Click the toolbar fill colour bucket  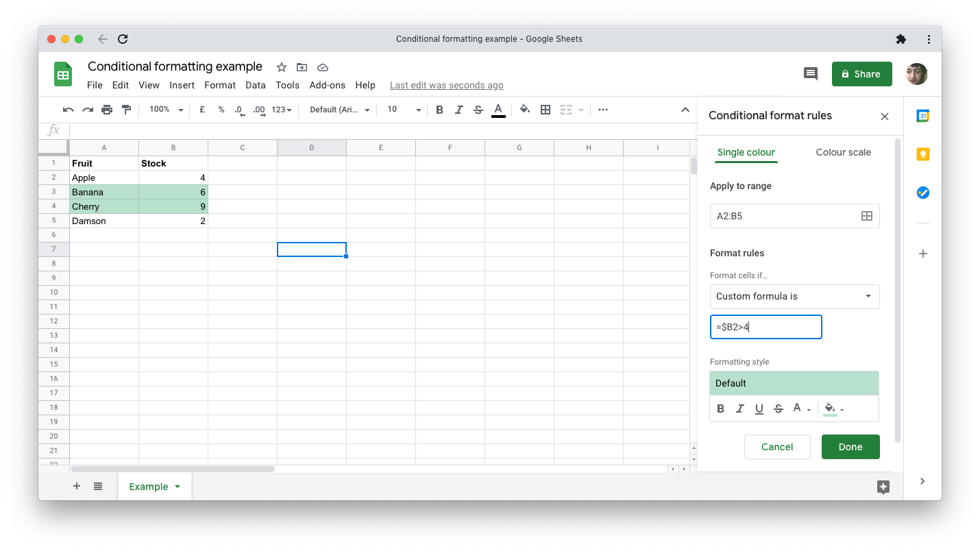525,110
